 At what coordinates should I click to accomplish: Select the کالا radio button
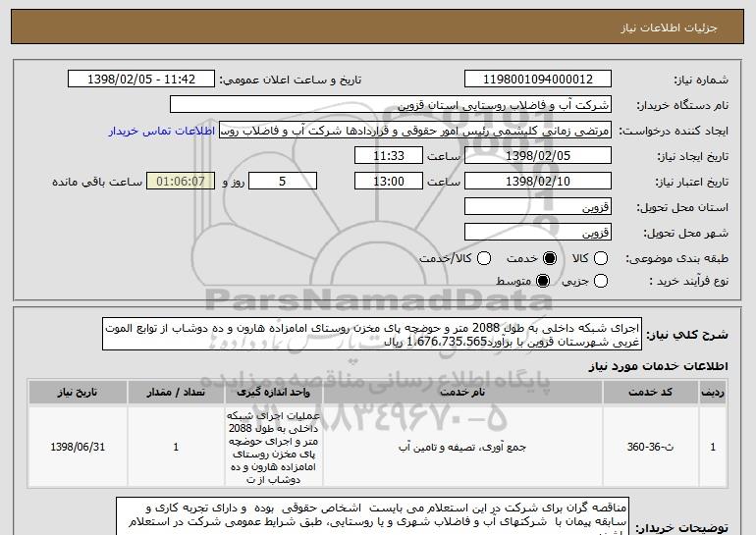pyautogui.click(x=600, y=258)
